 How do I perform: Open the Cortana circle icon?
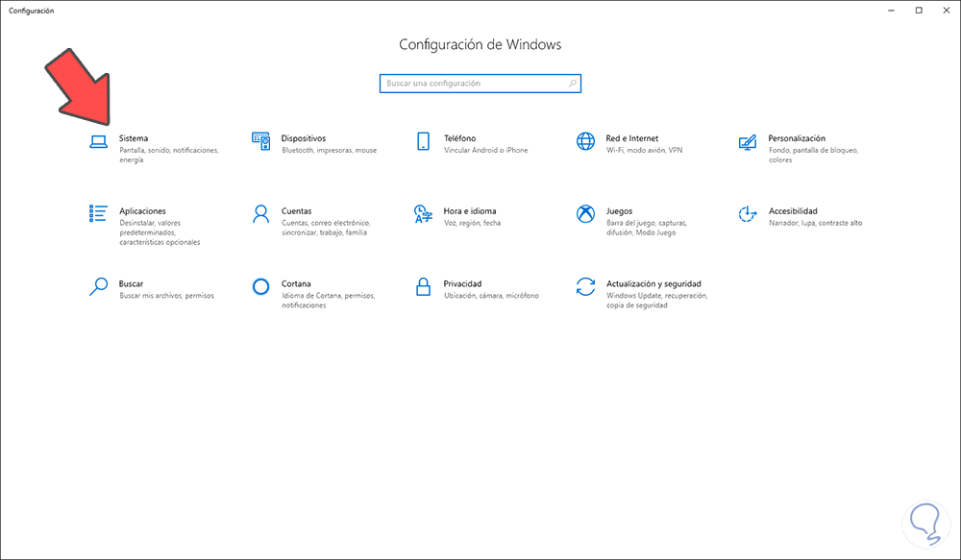260,286
